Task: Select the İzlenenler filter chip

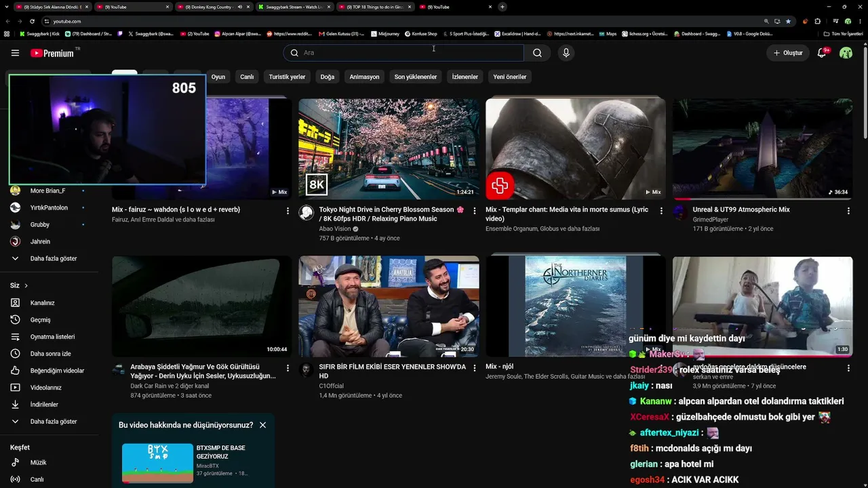Action: pyautogui.click(x=465, y=77)
